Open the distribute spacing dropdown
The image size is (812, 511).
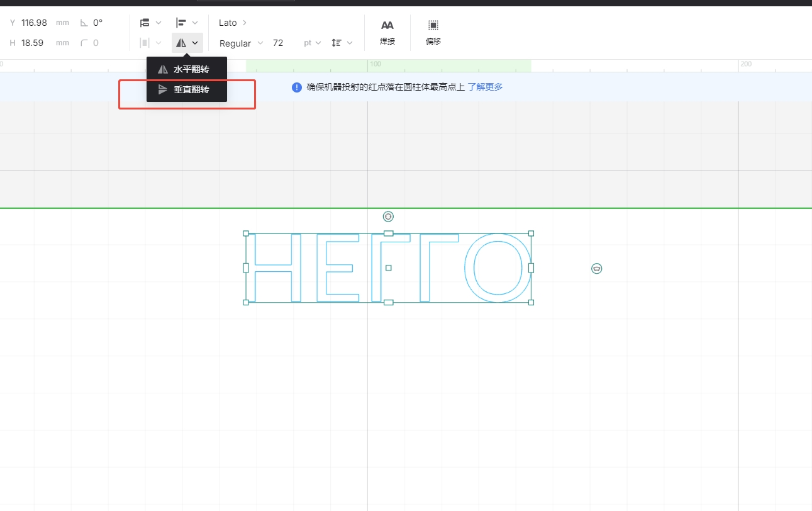[151, 43]
